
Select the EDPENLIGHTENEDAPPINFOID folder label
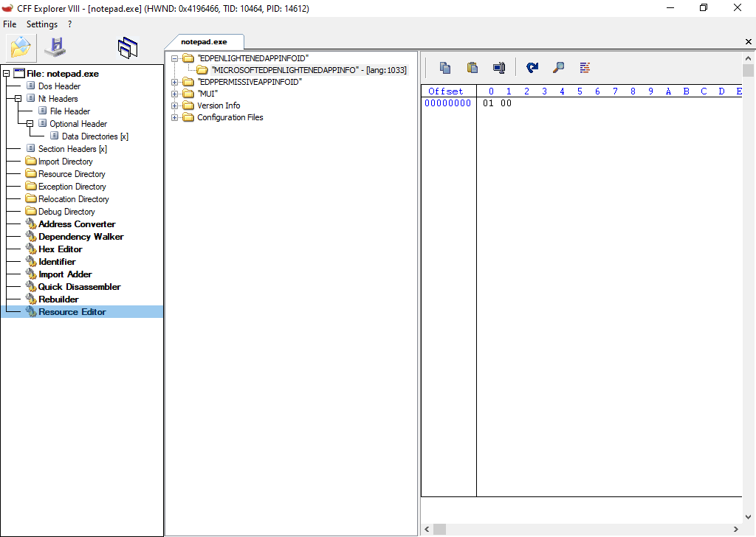point(253,58)
